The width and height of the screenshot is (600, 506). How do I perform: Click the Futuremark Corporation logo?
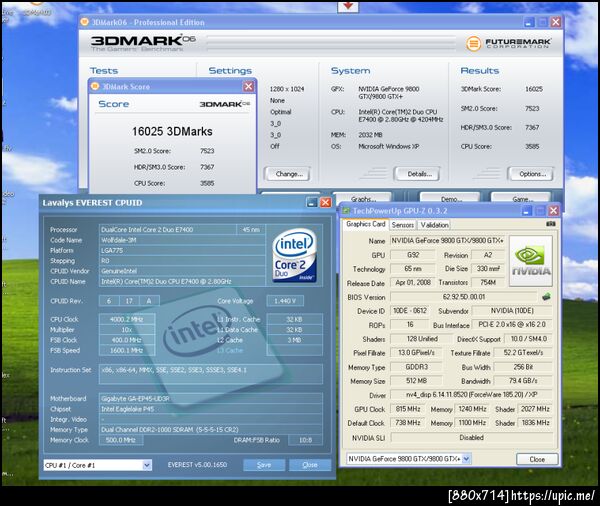click(x=509, y=43)
